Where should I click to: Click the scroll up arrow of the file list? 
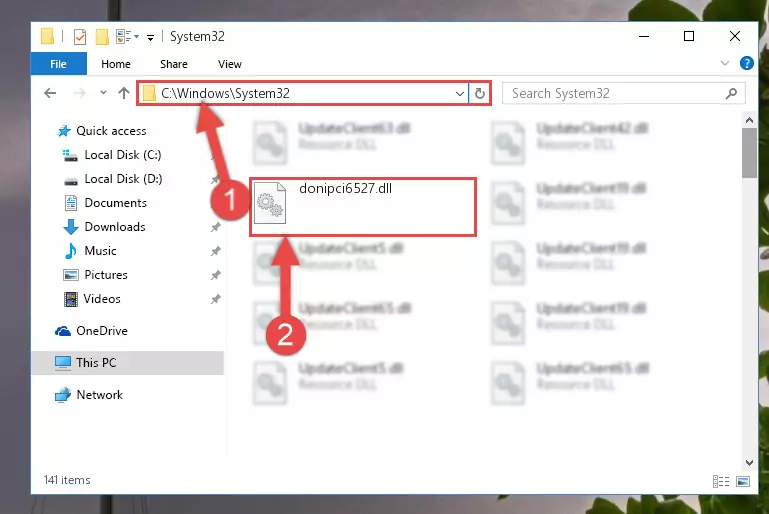click(x=749, y=120)
